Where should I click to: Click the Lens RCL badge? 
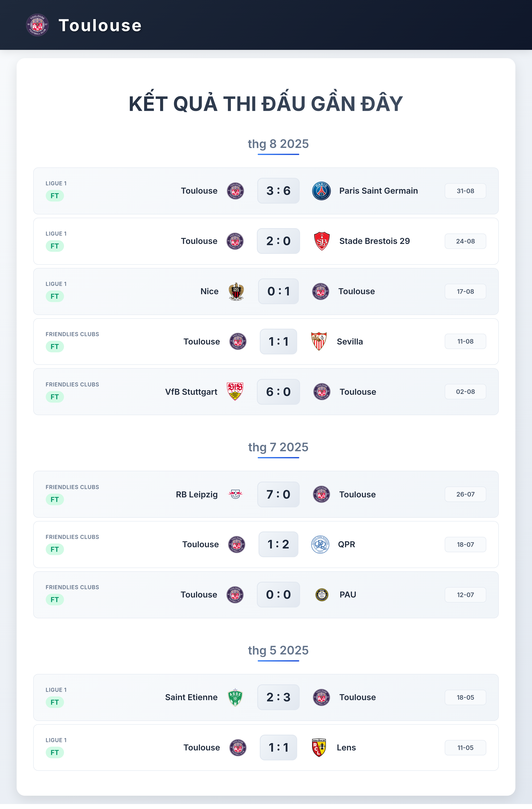click(x=319, y=748)
